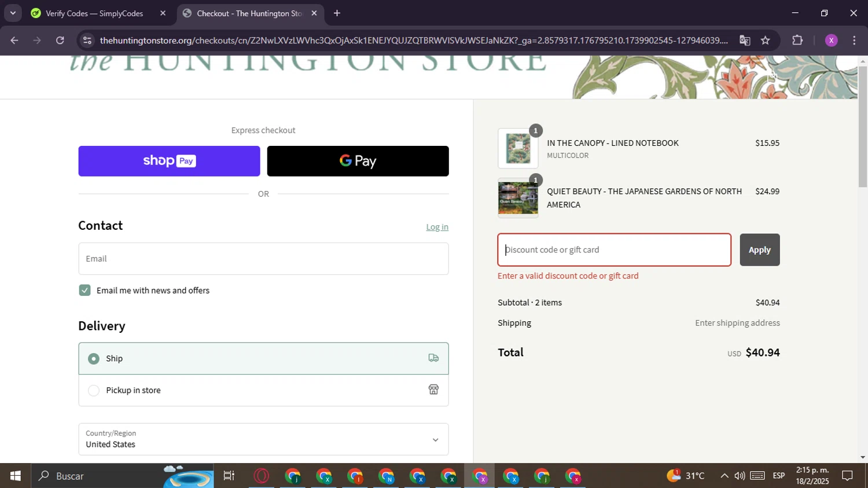Open Opera browser from the taskbar
Screen dimensions: 868x488
click(x=262, y=476)
